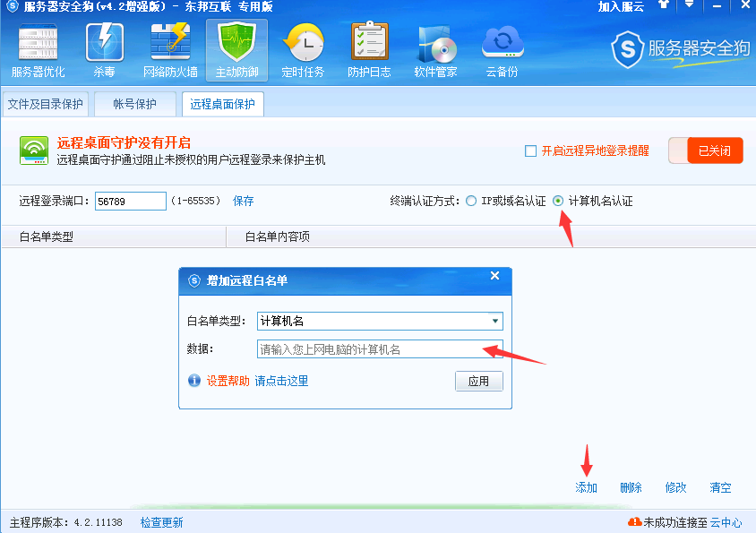Click the 添加 link to add whitelist
This screenshot has height=533, width=756.
coord(587,487)
